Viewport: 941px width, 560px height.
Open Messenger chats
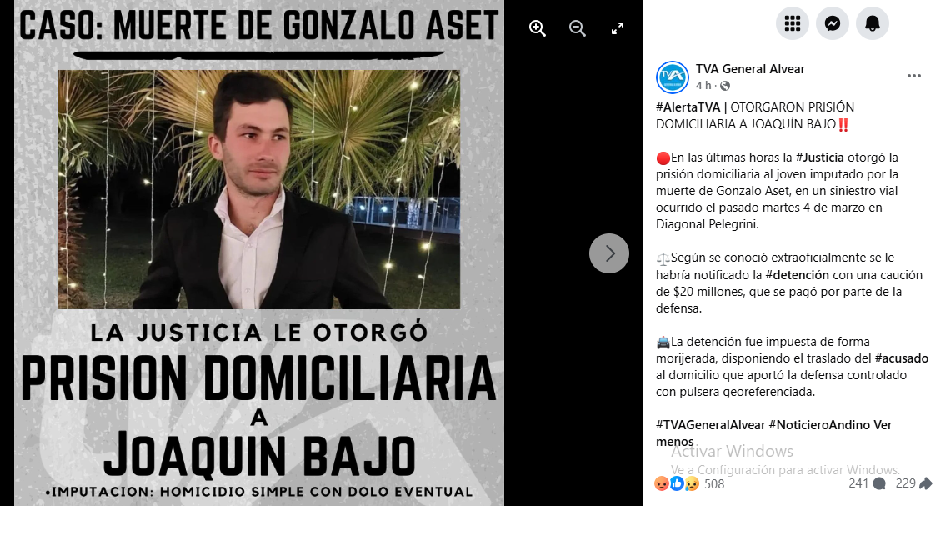[x=833, y=23]
